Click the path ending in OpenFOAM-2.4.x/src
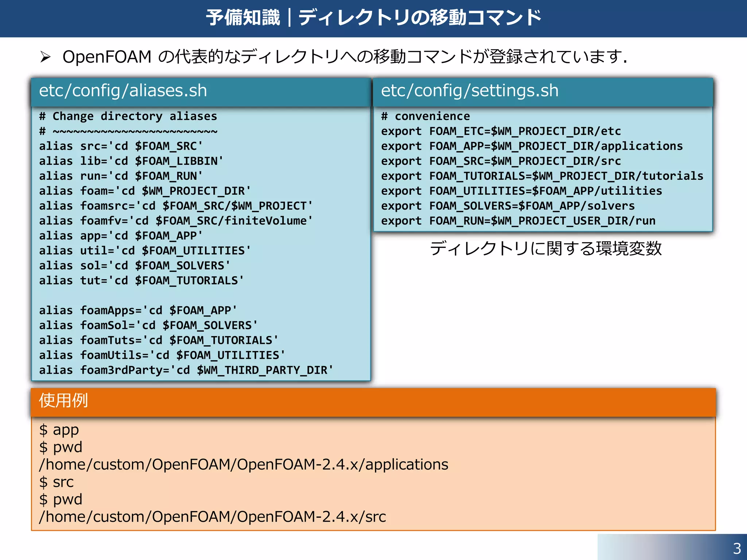 (212, 517)
